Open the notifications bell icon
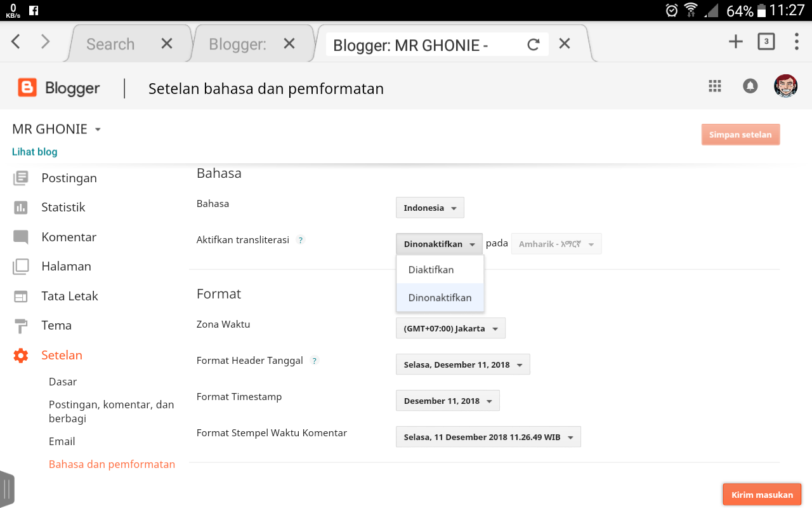Screen dimensions: 812x508 point(750,86)
